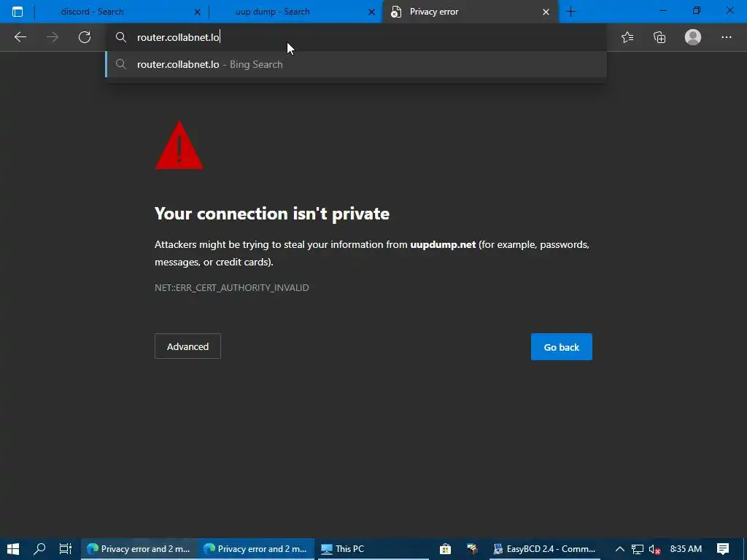Open the clock showing 8:35 AM
Image resolution: width=747 pixels, height=560 pixels.
coord(686,548)
